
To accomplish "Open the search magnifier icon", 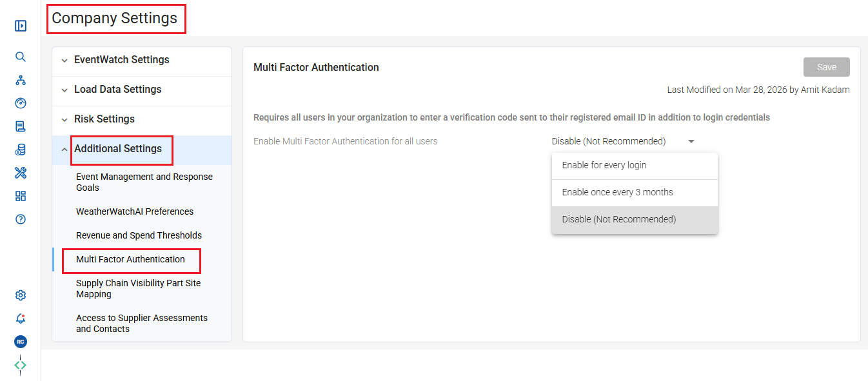I will click(21, 57).
